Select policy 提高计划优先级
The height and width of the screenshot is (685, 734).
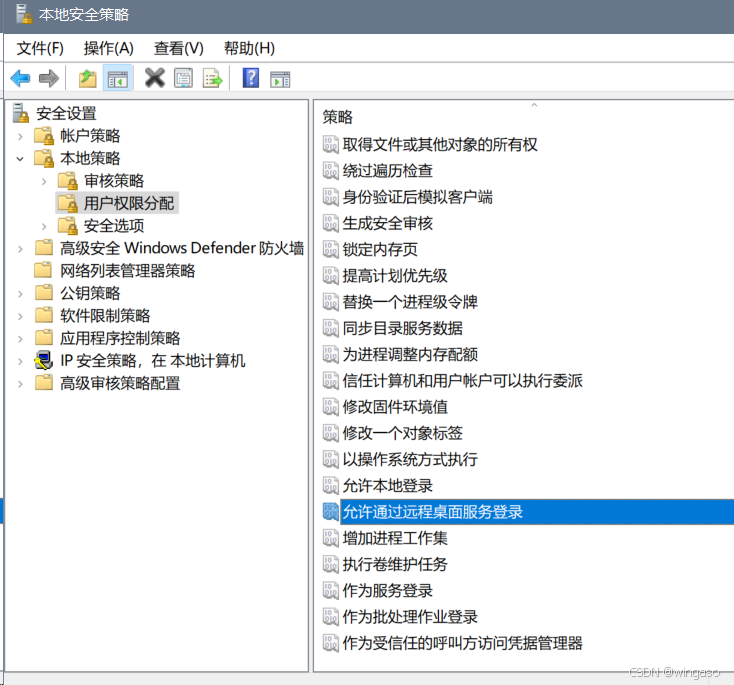pos(395,275)
